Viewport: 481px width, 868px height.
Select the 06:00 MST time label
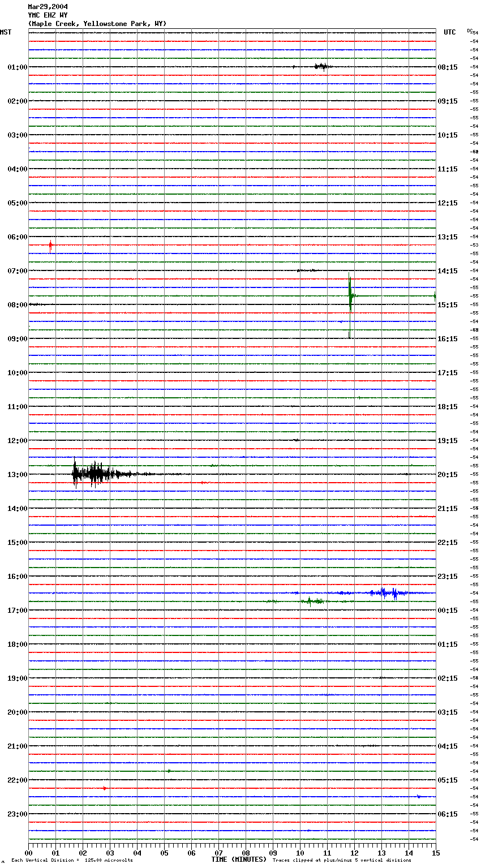point(18,237)
